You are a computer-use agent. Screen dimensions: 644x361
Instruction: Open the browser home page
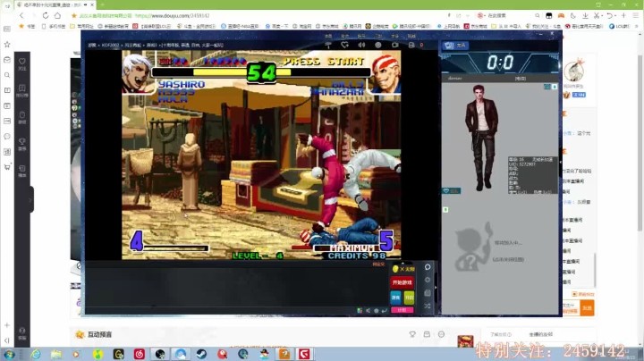point(57,15)
